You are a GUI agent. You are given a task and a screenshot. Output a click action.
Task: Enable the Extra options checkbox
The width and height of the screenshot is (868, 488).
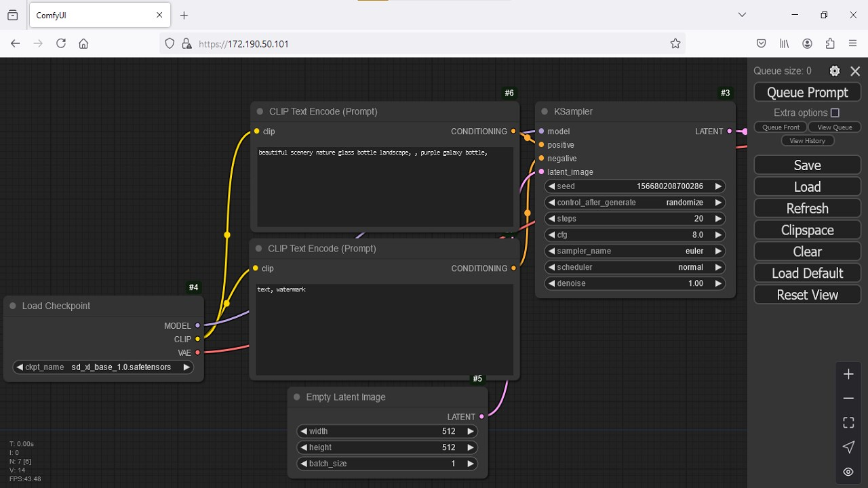tap(835, 113)
